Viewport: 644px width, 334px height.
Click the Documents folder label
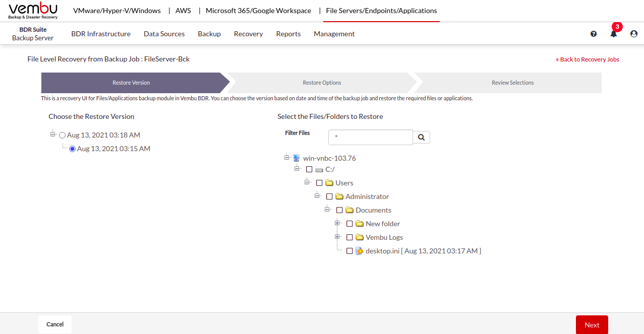(373, 210)
